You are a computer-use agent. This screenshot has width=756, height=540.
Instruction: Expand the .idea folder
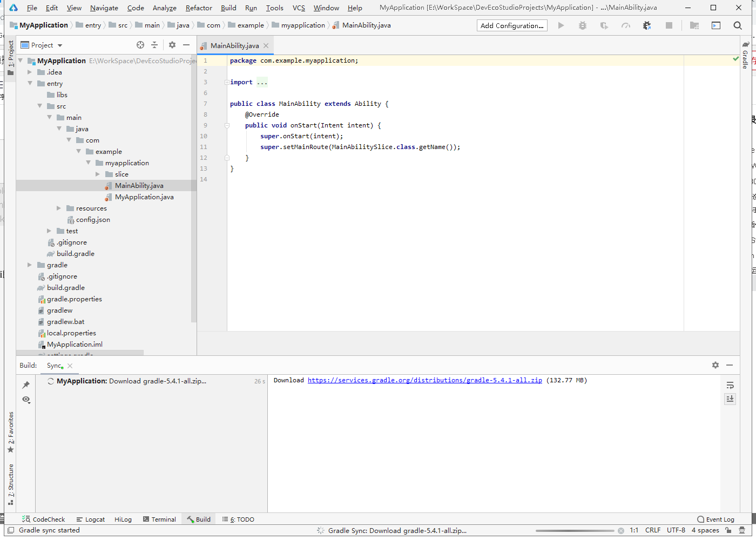(30, 72)
